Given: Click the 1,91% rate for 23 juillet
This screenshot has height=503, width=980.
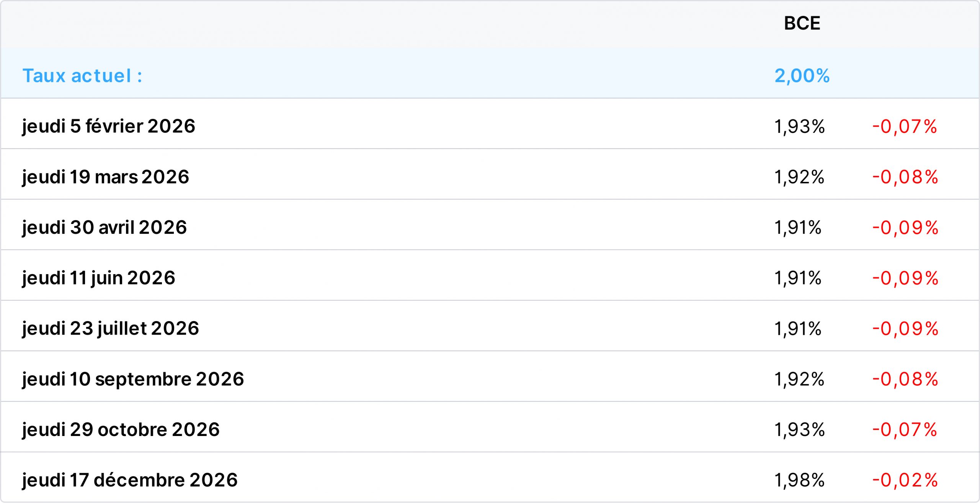Looking at the screenshot, I should pyautogui.click(x=798, y=328).
